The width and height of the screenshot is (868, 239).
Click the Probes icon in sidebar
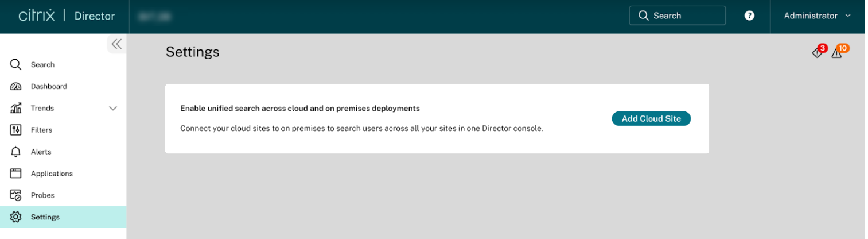(x=15, y=195)
